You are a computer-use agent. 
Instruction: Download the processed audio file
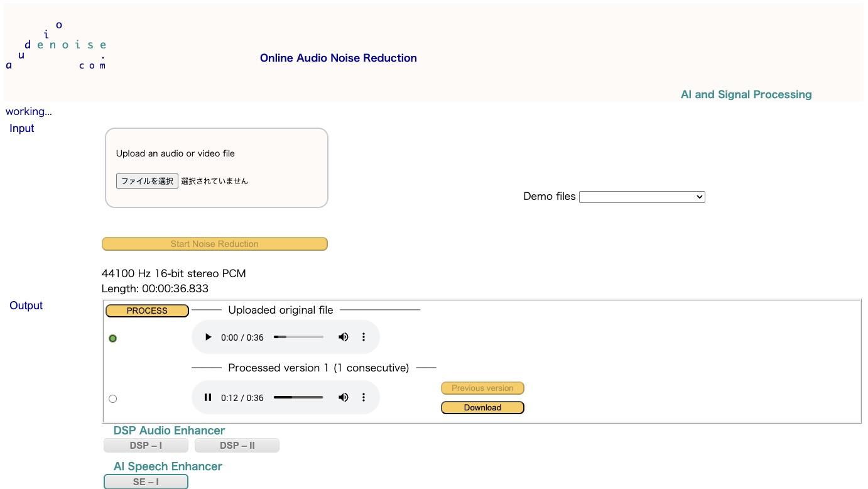point(482,408)
